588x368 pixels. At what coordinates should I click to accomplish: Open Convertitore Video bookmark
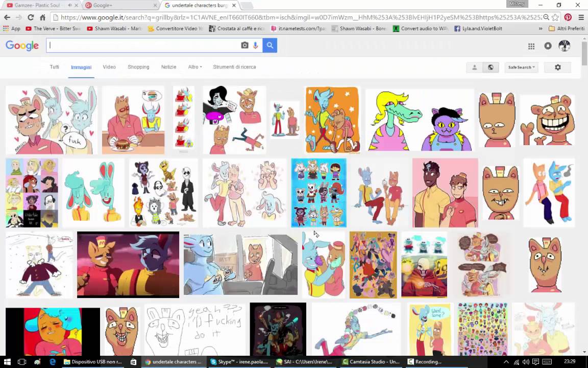176,29
